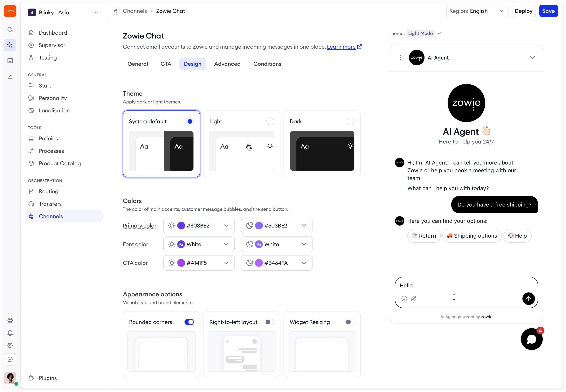Open the Region: English dropdown
The image size is (566, 392).
pos(477,11)
